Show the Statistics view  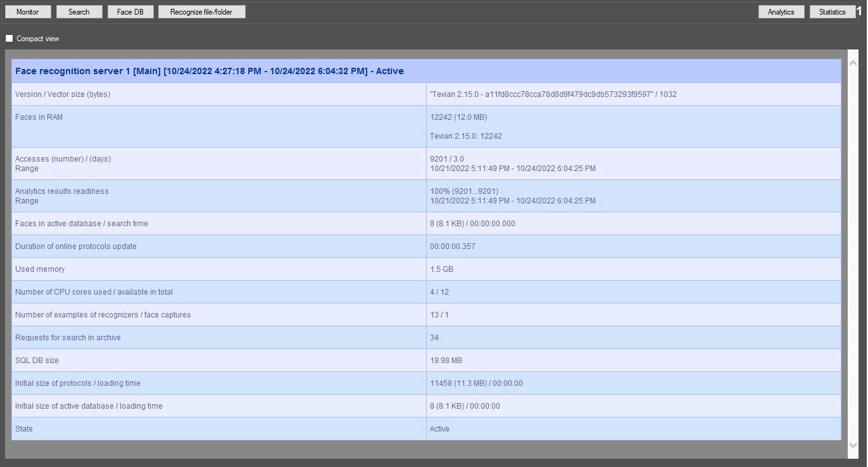tap(832, 12)
